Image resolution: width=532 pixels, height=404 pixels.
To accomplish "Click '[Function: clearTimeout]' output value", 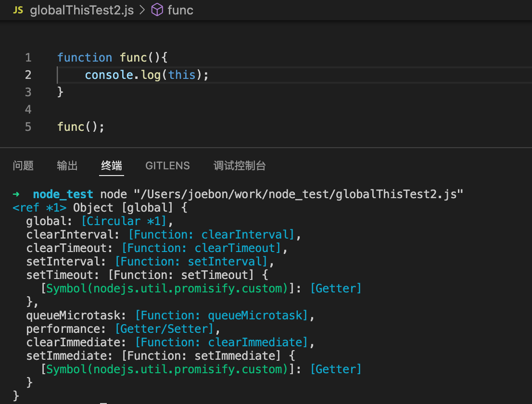I will 201,248.
